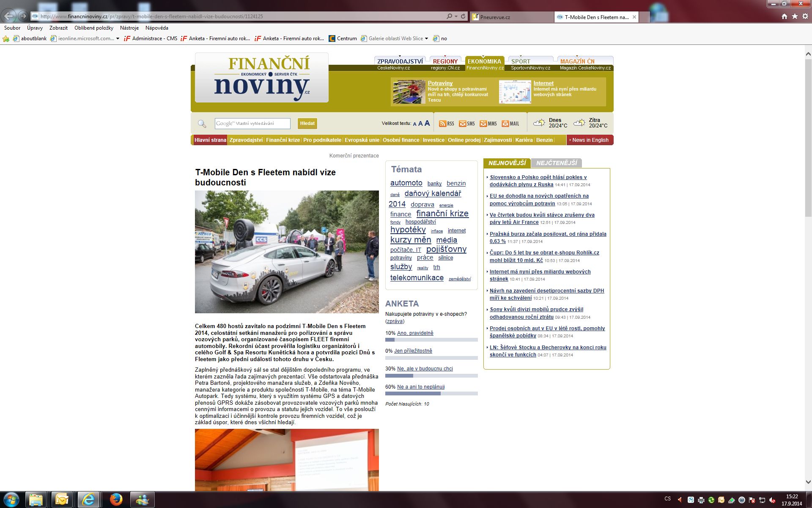Click the browser Forward arrow button
The height and width of the screenshot is (508, 812).
point(23,16)
